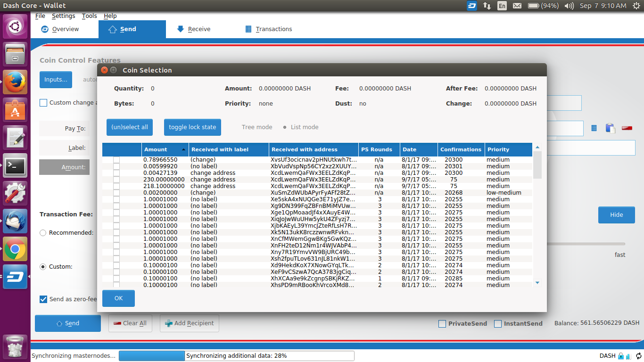The width and height of the screenshot is (644, 362).
Task: Open keyboard layout En indicator
Action: [x=502, y=6]
